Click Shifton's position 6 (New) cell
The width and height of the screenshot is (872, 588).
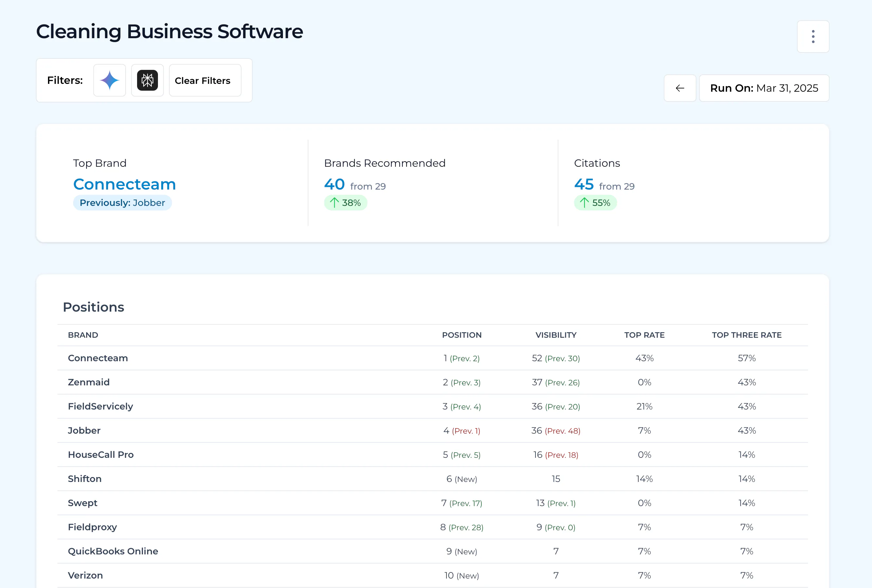point(462,479)
